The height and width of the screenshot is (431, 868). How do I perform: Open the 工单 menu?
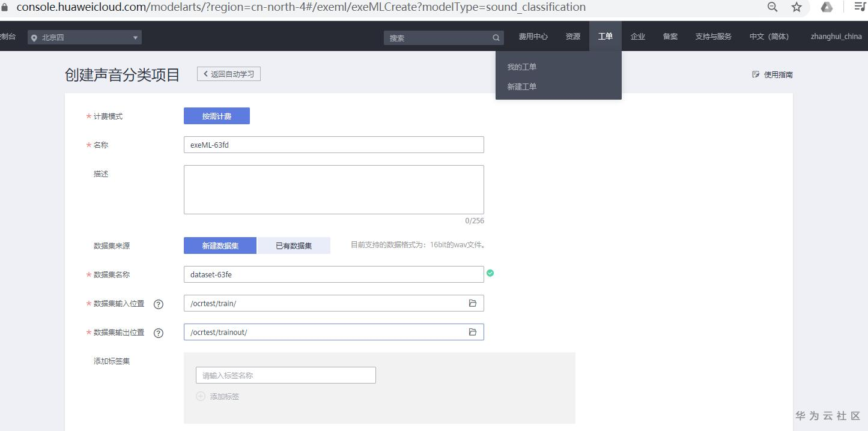click(x=605, y=36)
